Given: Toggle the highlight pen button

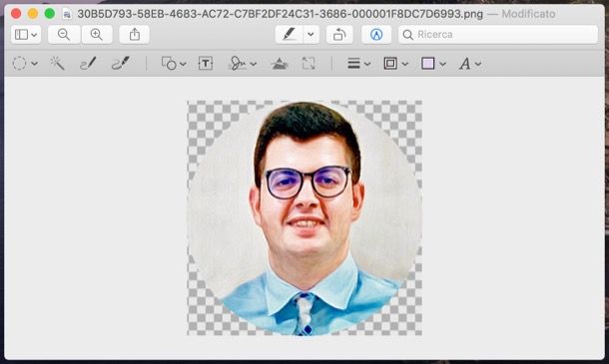Looking at the screenshot, I should [289, 35].
